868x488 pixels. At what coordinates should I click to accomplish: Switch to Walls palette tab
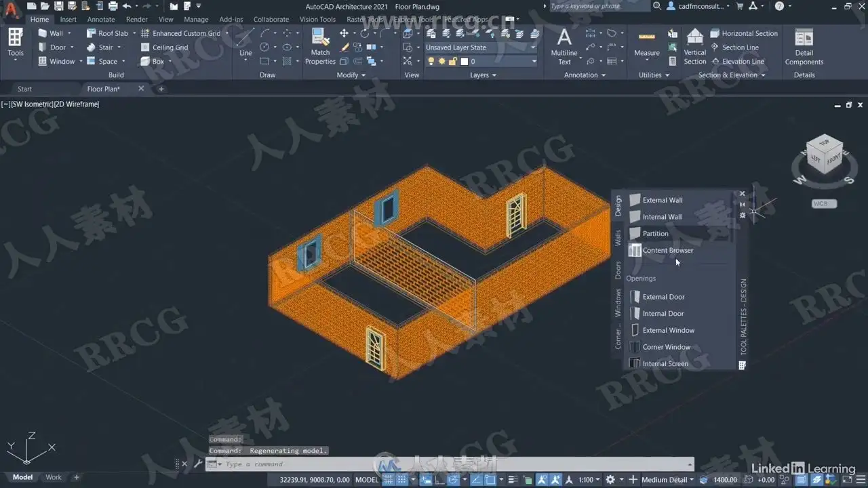618,238
